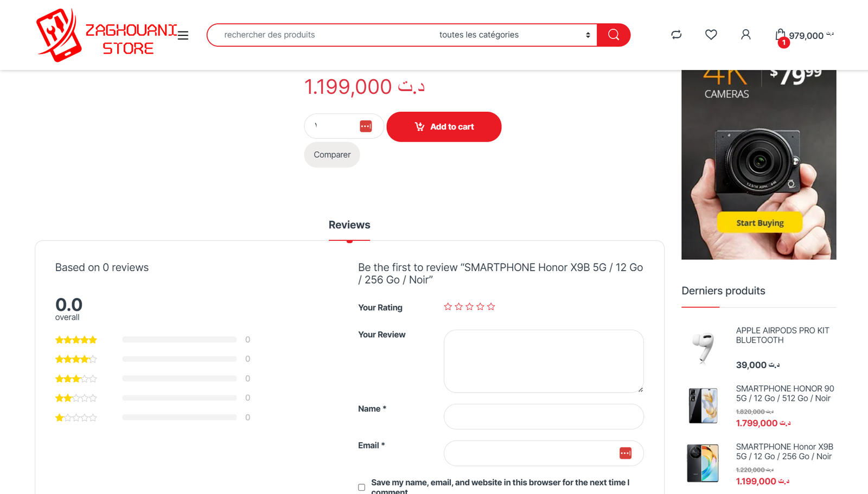Click the Honor X9B sidebar product thumbnail
The height and width of the screenshot is (494, 868).
coord(703,463)
